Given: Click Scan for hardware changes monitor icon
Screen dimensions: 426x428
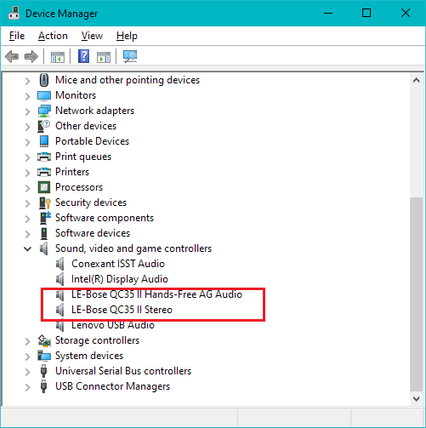Looking at the screenshot, I should (x=130, y=56).
